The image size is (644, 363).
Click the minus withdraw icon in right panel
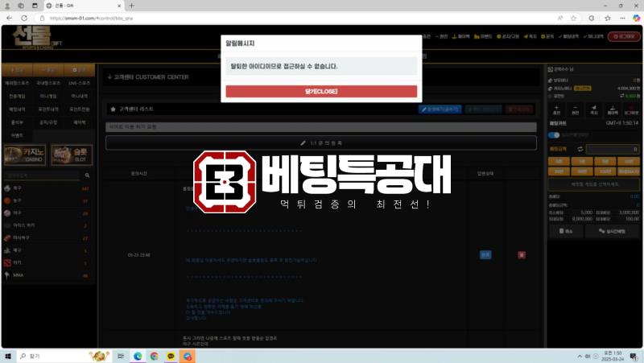click(575, 109)
